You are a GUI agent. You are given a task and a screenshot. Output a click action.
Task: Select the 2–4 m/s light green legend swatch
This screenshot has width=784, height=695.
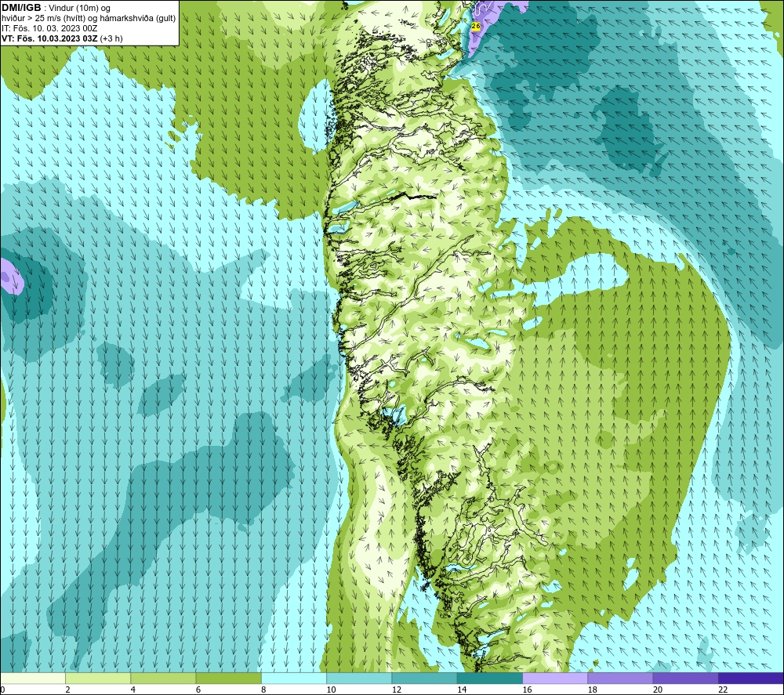point(98,678)
